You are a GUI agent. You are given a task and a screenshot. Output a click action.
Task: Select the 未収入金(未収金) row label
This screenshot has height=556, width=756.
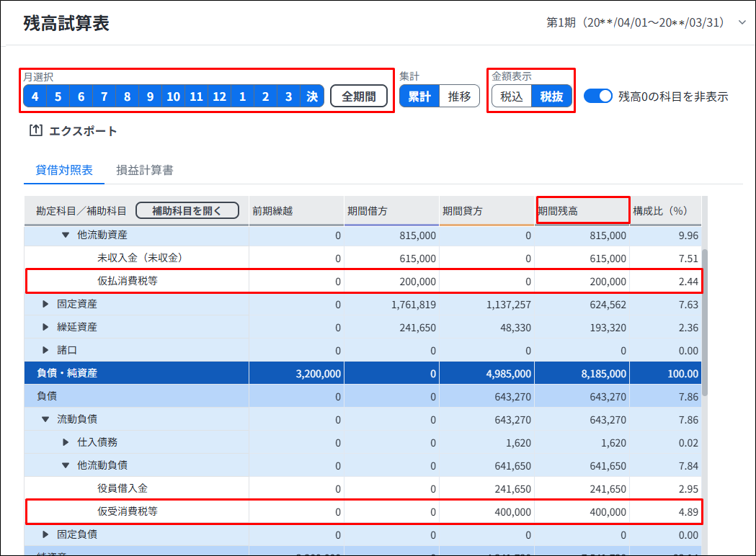[x=140, y=258]
